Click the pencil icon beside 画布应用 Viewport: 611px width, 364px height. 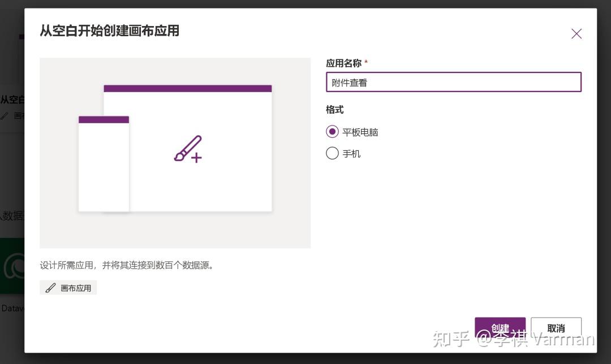(x=50, y=288)
